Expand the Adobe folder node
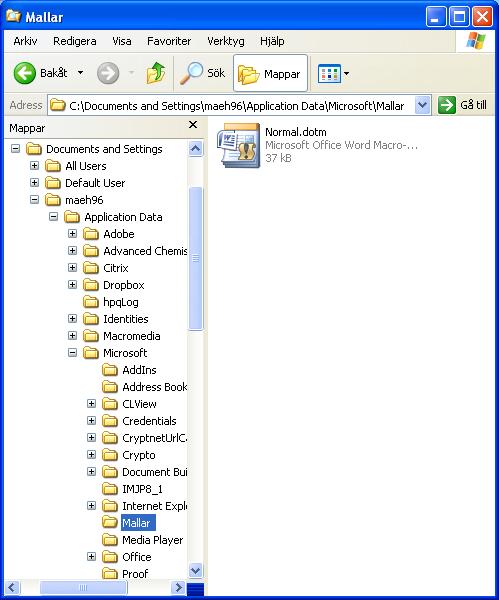The height and width of the screenshot is (600, 499). point(72,233)
